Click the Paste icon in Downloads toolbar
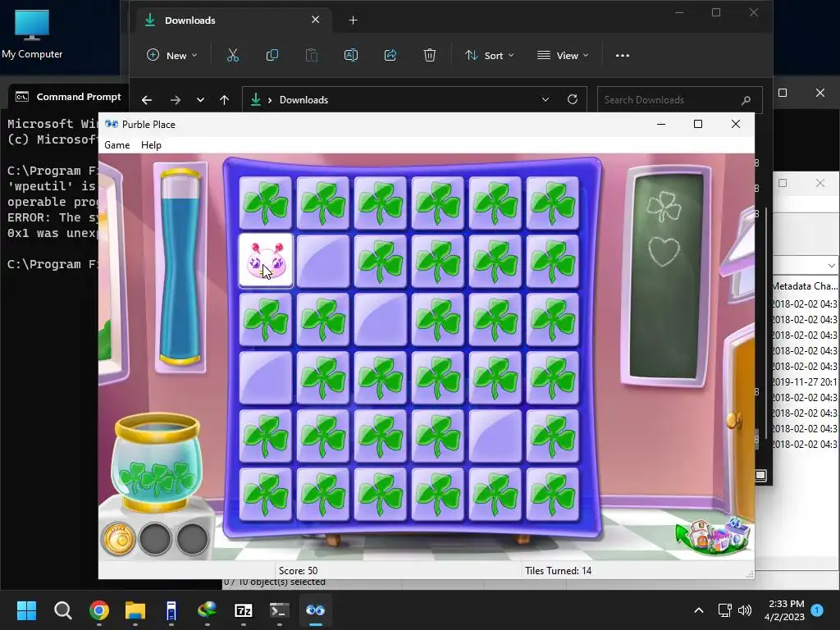Image resolution: width=840 pixels, height=630 pixels. (311, 55)
